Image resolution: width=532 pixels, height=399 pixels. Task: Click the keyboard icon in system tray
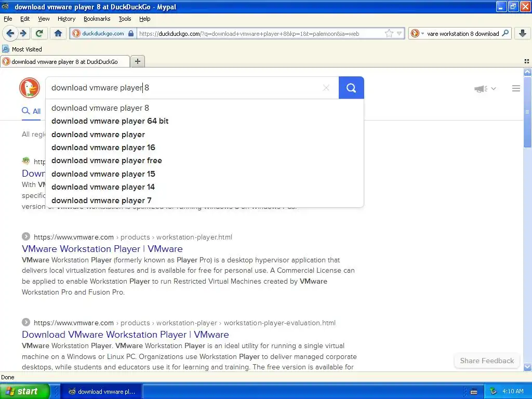(474, 392)
